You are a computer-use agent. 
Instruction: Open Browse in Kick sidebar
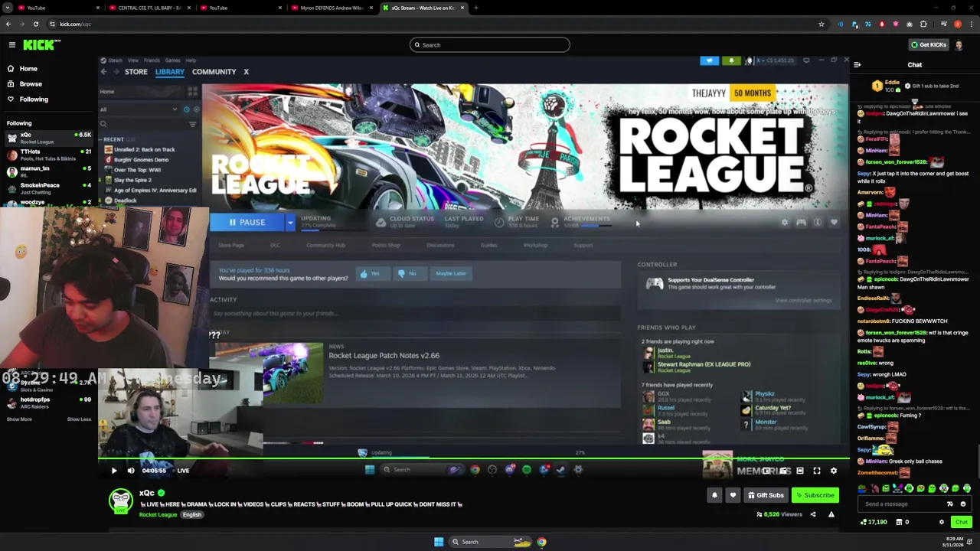point(31,83)
